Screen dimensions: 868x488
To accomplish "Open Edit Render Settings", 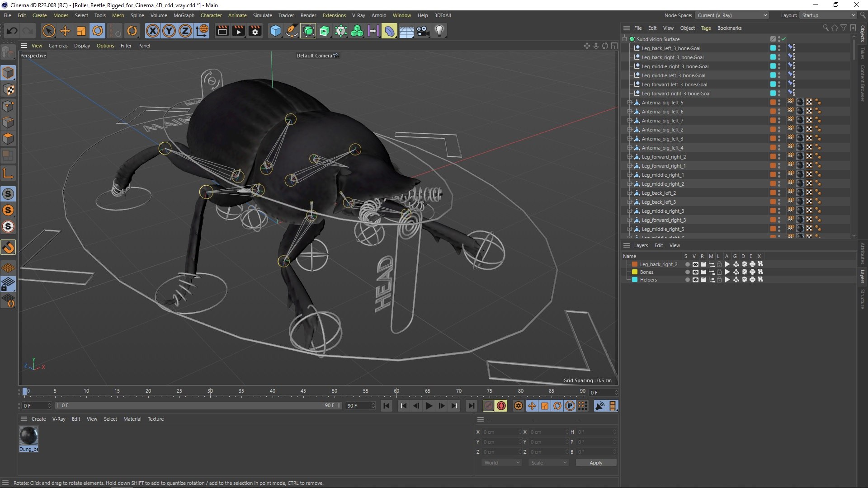I will coord(255,31).
